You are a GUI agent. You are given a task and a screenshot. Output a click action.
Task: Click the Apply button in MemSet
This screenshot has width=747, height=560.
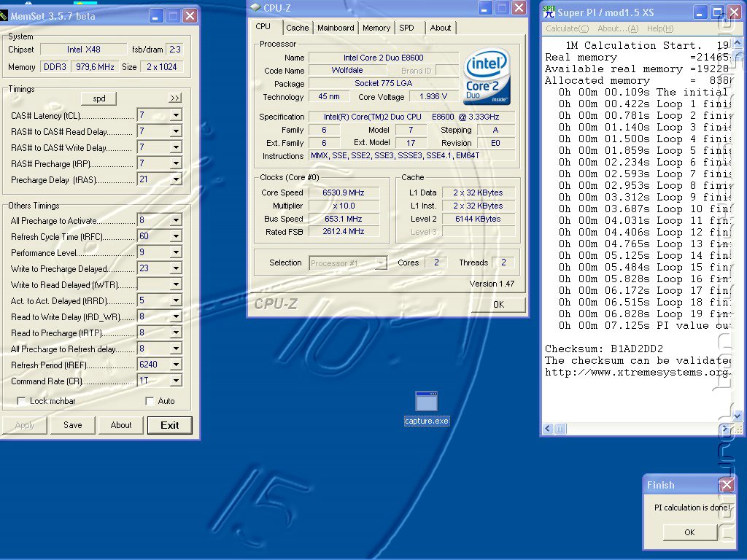[25, 425]
